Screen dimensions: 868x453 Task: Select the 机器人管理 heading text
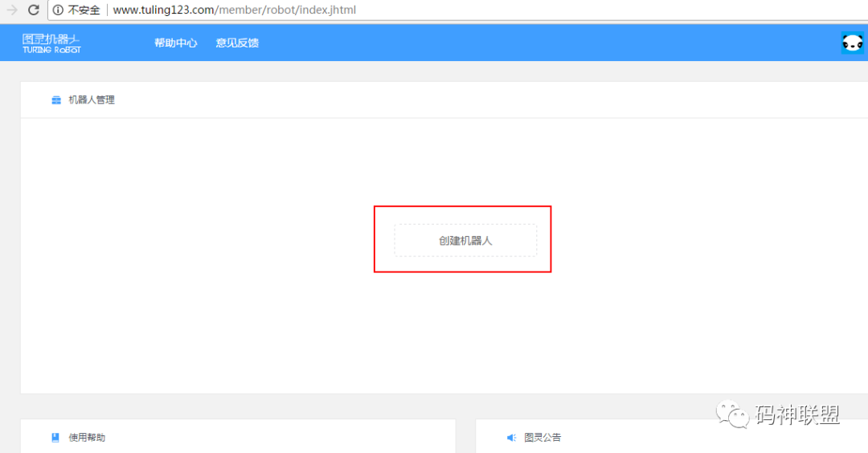[92, 100]
